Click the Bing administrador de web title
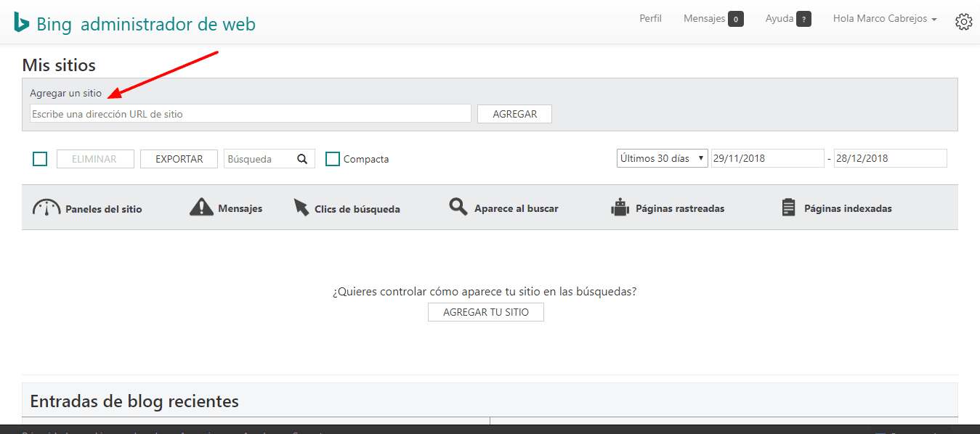 [146, 24]
